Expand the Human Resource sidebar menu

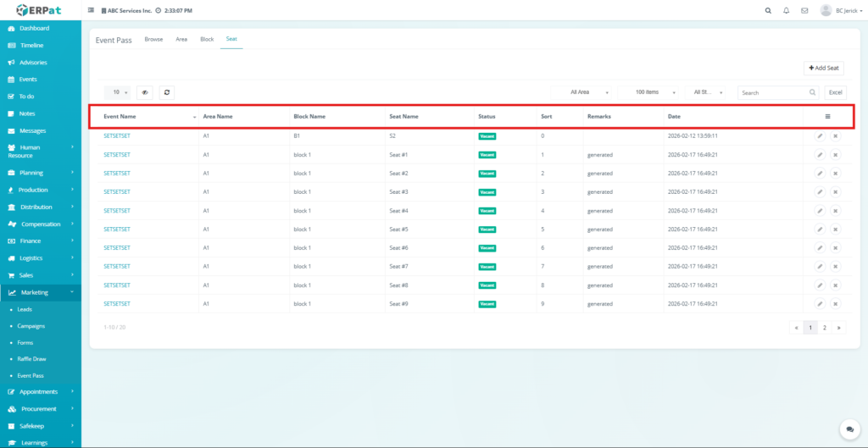coord(41,151)
